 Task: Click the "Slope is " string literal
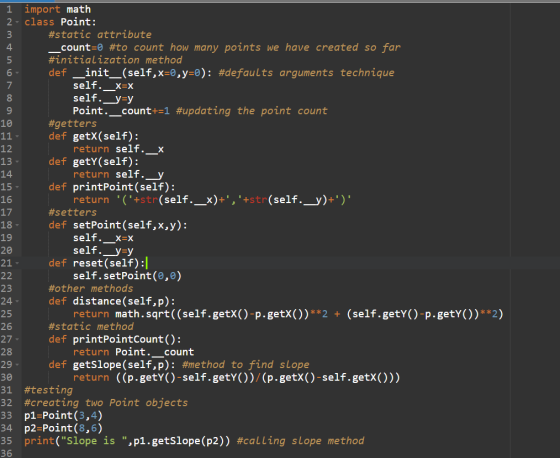[x=94, y=441]
